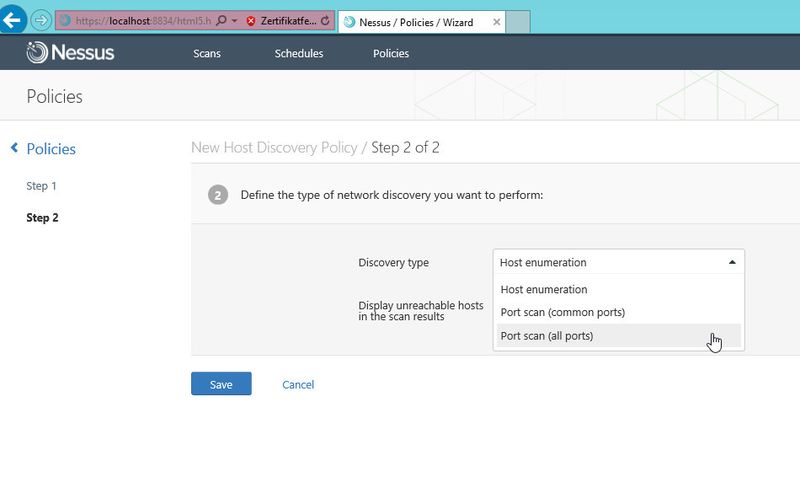Open the Scans menu

point(207,54)
